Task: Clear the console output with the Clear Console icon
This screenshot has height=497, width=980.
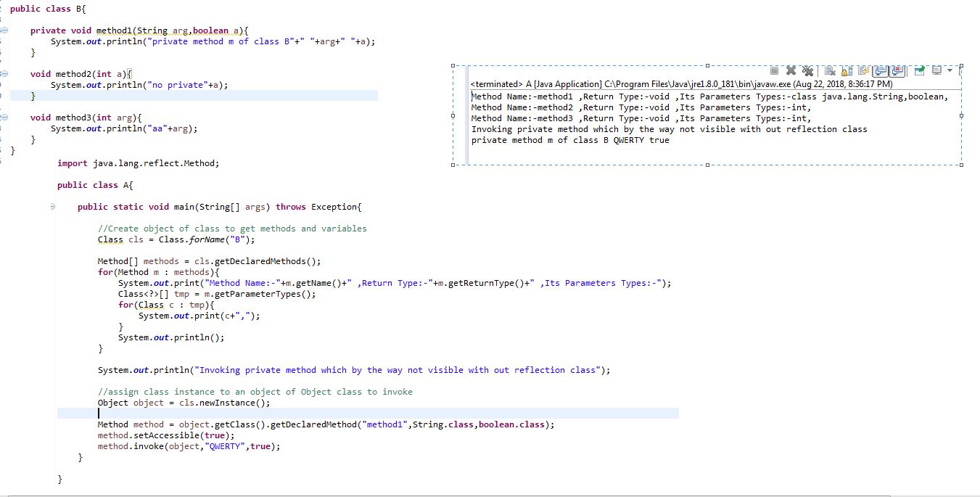Action: [x=831, y=70]
